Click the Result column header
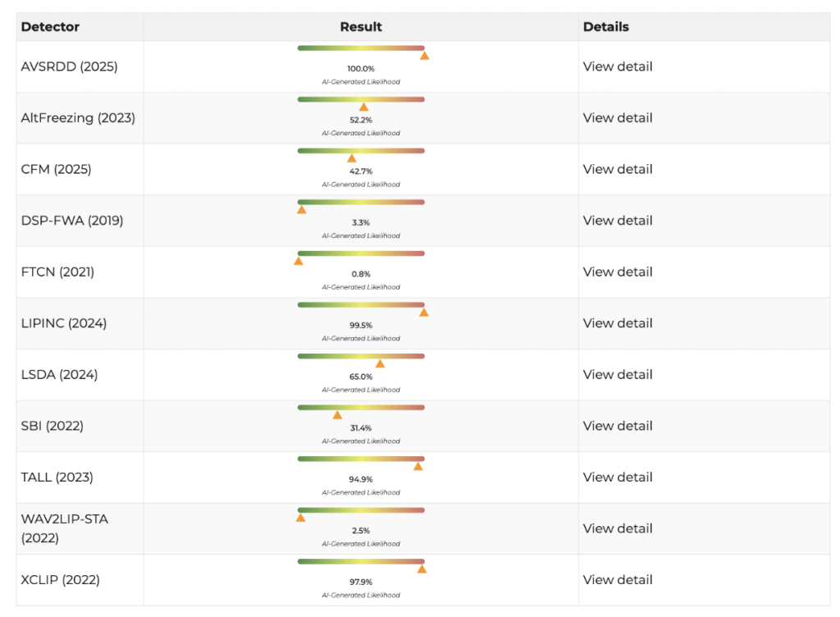The height and width of the screenshot is (617, 840). 361,27
